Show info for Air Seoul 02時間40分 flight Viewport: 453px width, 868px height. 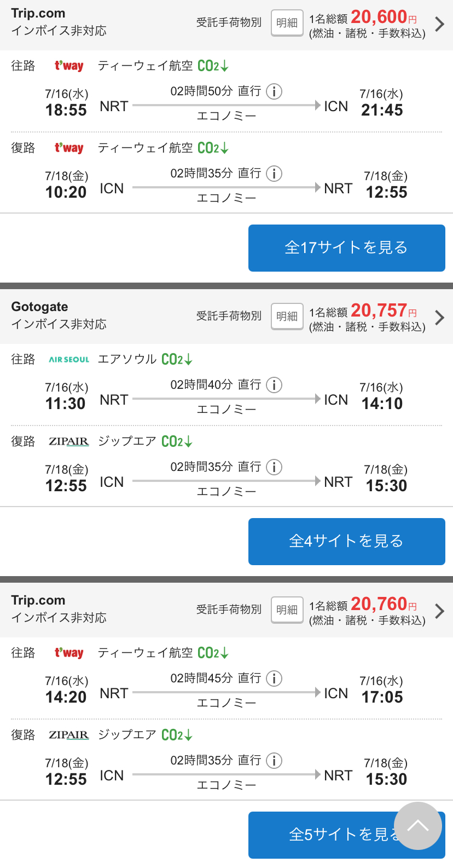274,385
